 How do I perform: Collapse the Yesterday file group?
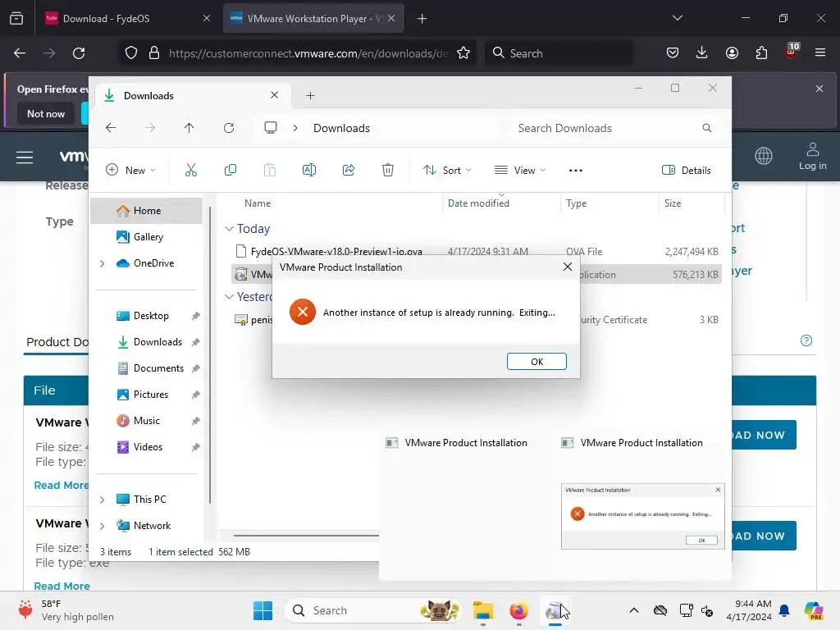coord(229,297)
